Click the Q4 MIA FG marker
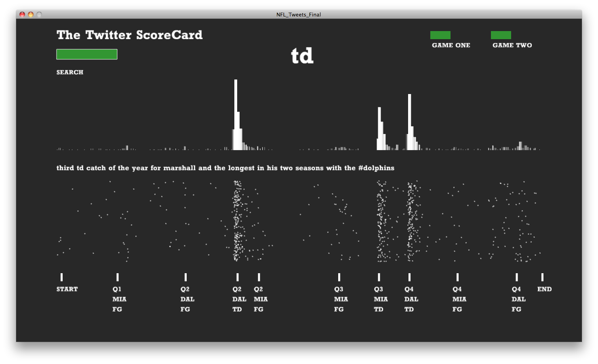The width and height of the screenshot is (598, 364). click(457, 277)
